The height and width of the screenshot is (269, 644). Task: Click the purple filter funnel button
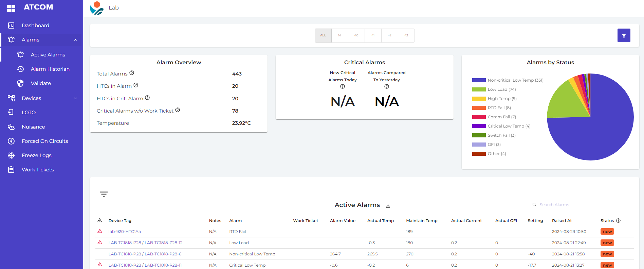tap(624, 35)
